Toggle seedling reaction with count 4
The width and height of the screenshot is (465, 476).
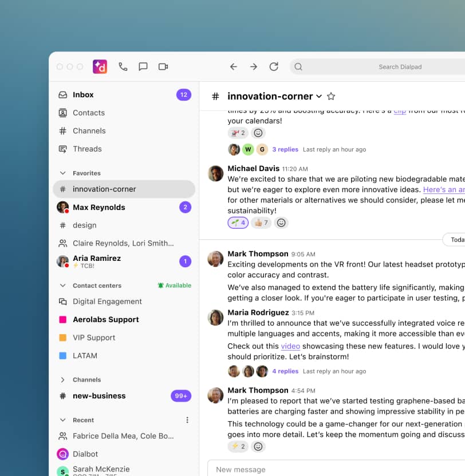coord(238,223)
